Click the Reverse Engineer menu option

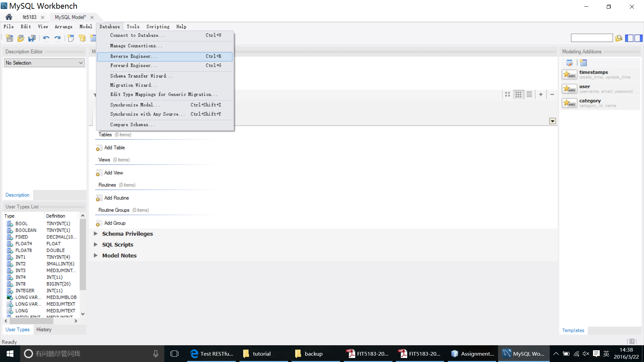coord(133,56)
